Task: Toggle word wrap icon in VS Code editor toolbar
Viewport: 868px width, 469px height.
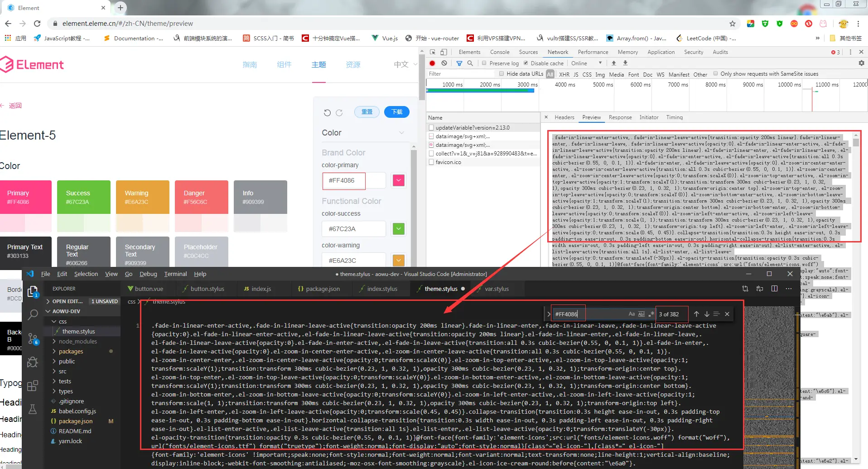Action: [760, 289]
